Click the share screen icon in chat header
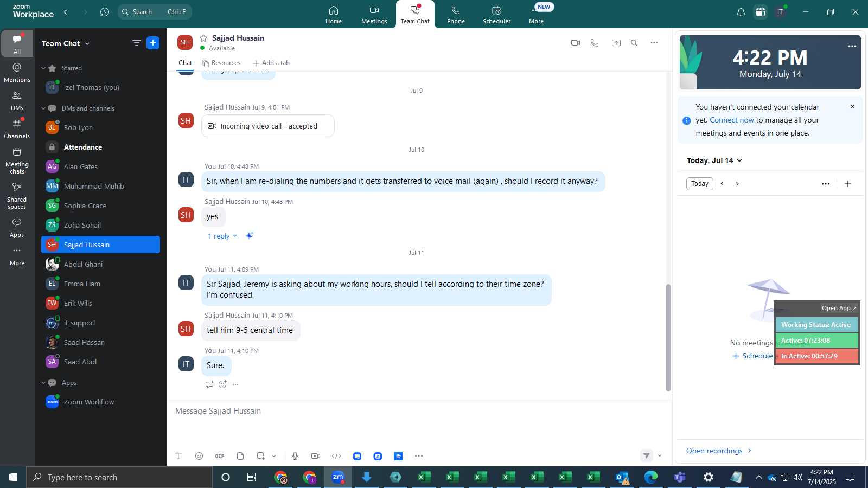Screen dimensions: 868x488 (x=616, y=43)
